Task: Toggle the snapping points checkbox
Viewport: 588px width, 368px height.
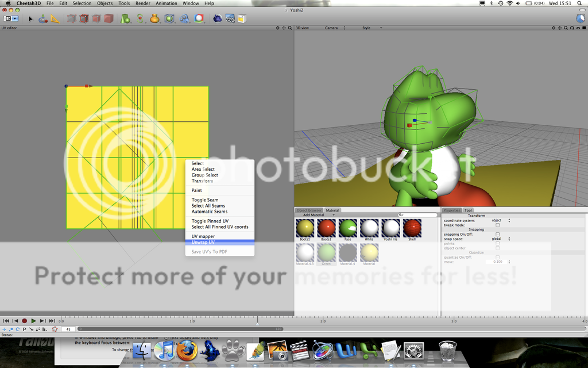Action: click(x=498, y=243)
